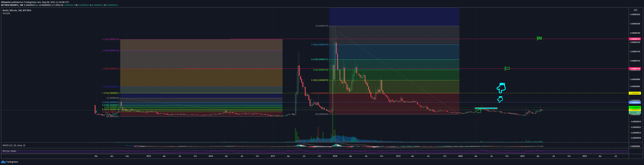Click the 2018 label on time axis
The height and width of the screenshot is (165, 644).
point(335,156)
